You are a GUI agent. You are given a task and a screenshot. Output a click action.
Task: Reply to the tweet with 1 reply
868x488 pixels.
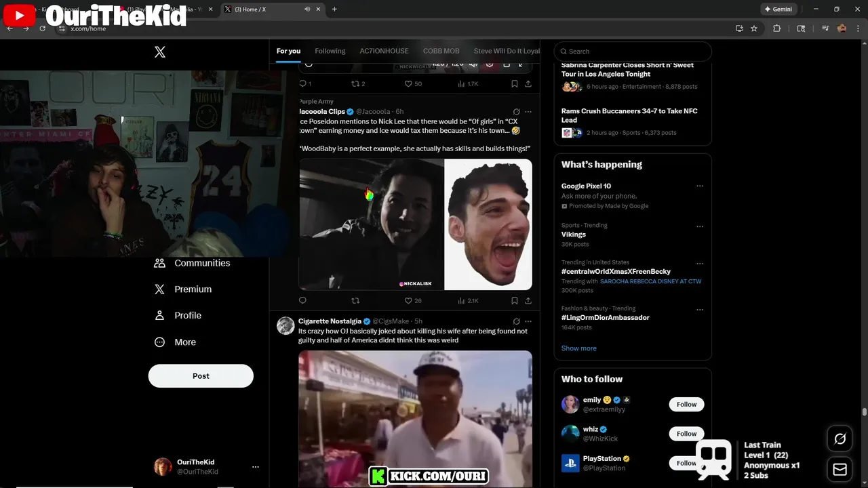305,83
